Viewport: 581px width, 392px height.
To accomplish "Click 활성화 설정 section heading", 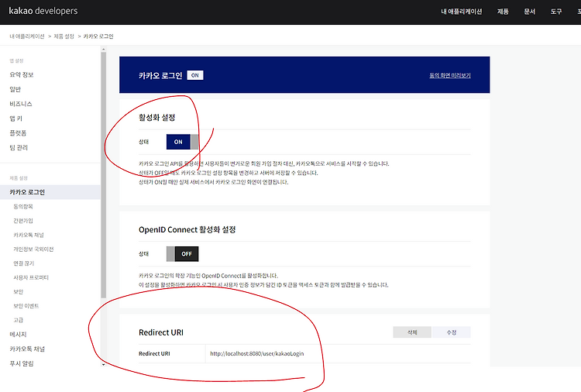I will click(156, 118).
